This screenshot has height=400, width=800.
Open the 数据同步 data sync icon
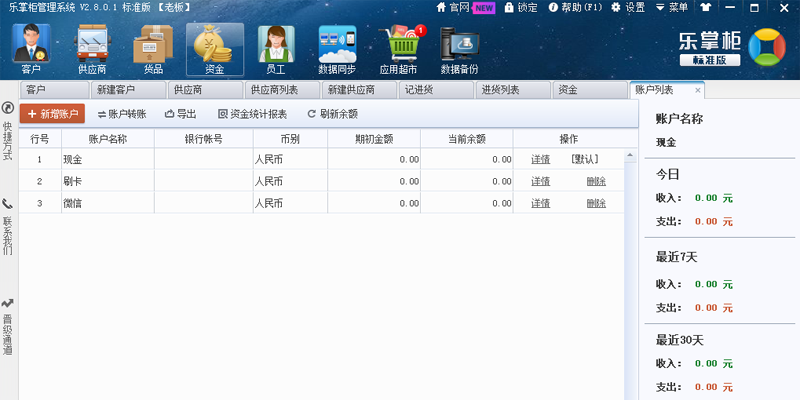point(337,49)
